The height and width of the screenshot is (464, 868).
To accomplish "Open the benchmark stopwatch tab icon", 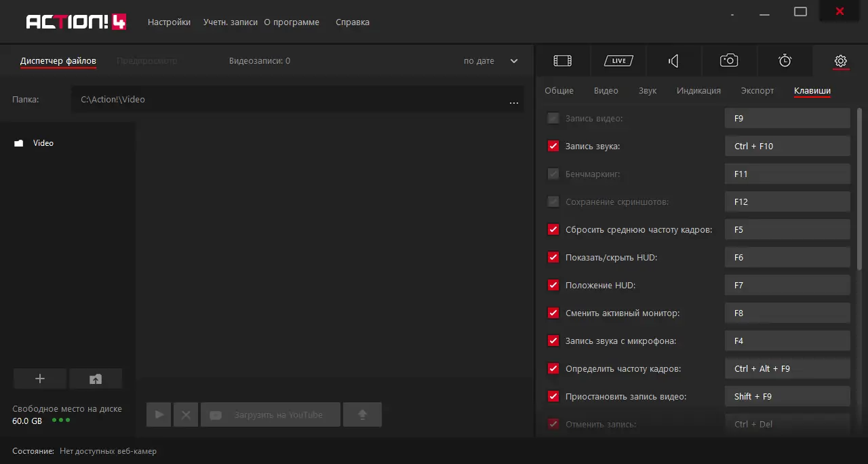I will [x=785, y=61].
